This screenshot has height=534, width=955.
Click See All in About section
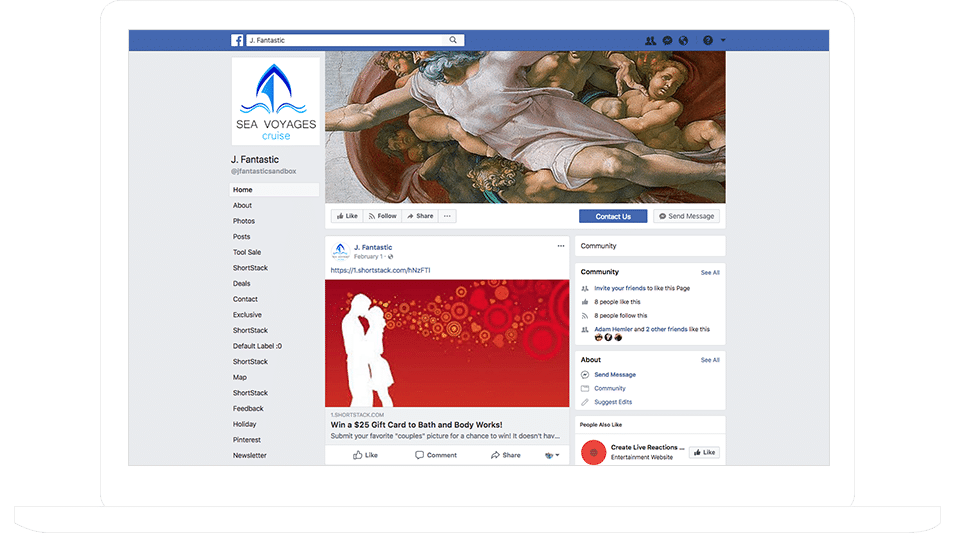(710, 360)
